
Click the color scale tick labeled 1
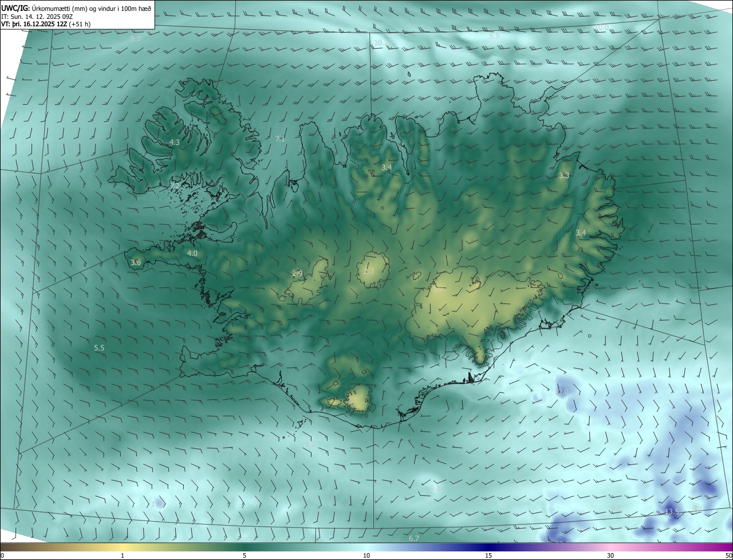[123, 556]
